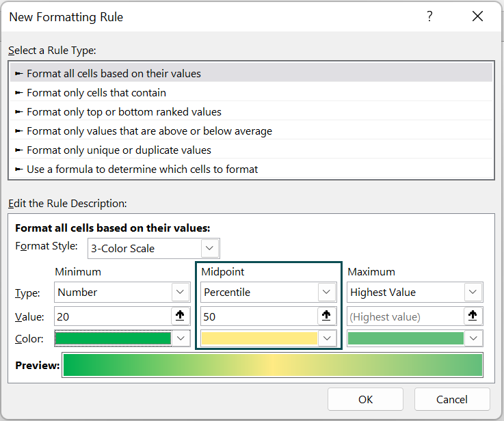The height and width of the screenshot is (421, 504).
Task: Click the Midpoint value range selector arrow icon
Action: [x=326, y=316]
